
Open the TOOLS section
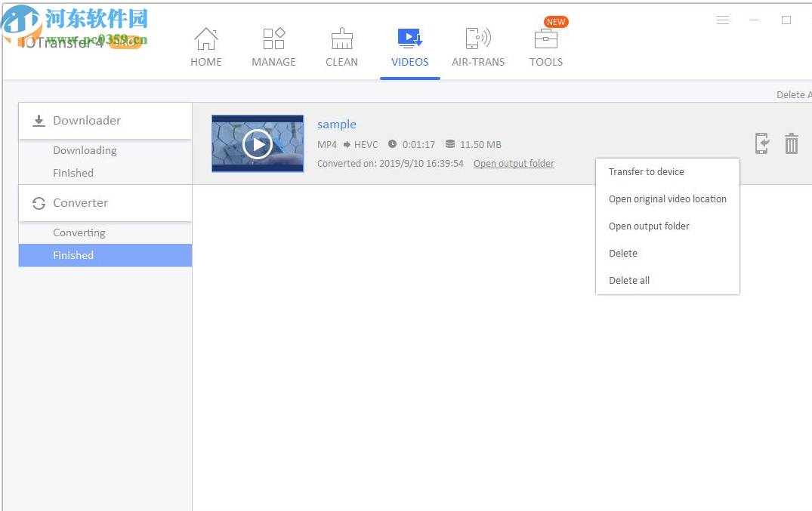pos(545,45)
